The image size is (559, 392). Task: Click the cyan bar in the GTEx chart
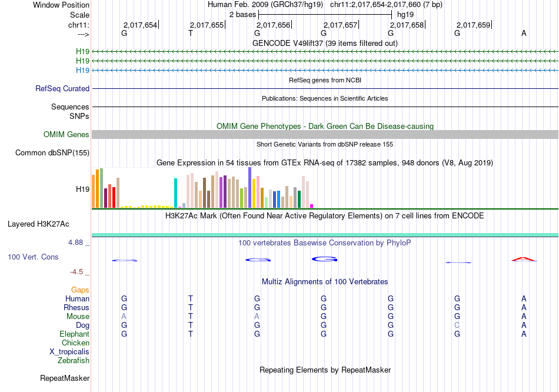(x=176, y=193)
